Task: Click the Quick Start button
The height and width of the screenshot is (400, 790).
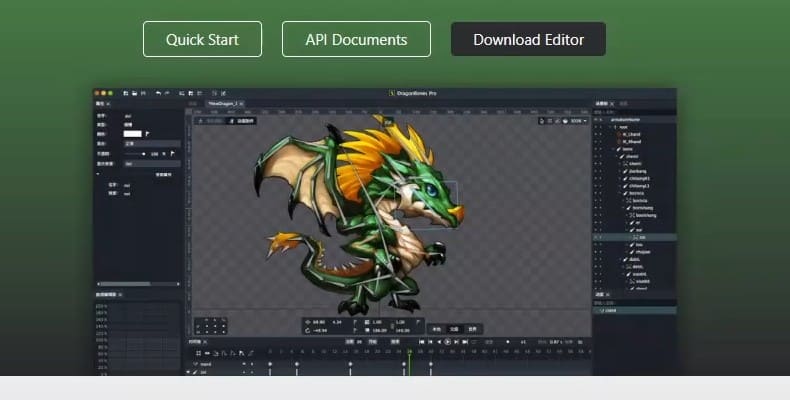Action: [202, 39]
